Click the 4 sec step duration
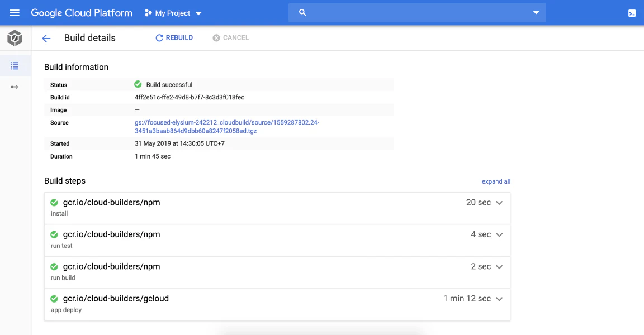The height and width of the screenshot is (335, 644). [x=481, y=234]
